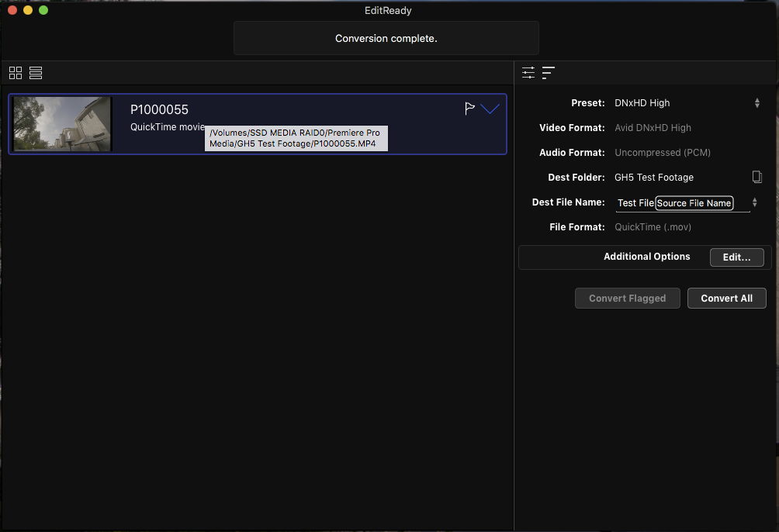Close the EditReady window
This screenshot has width=779, height=532.
[12, 10]
